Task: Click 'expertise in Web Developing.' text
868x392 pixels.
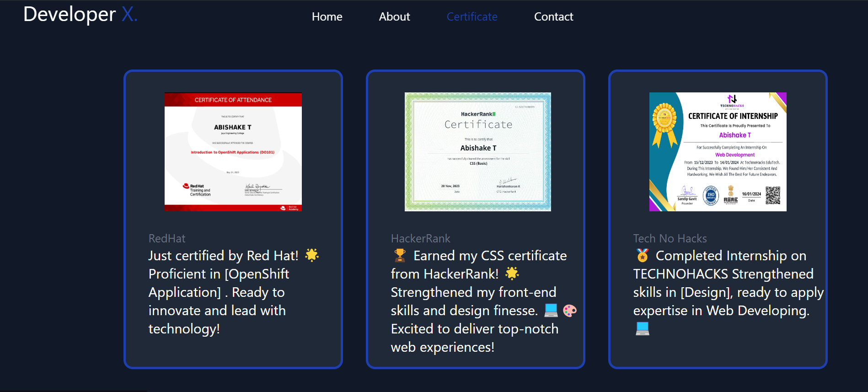Action: tap(721, 311)
